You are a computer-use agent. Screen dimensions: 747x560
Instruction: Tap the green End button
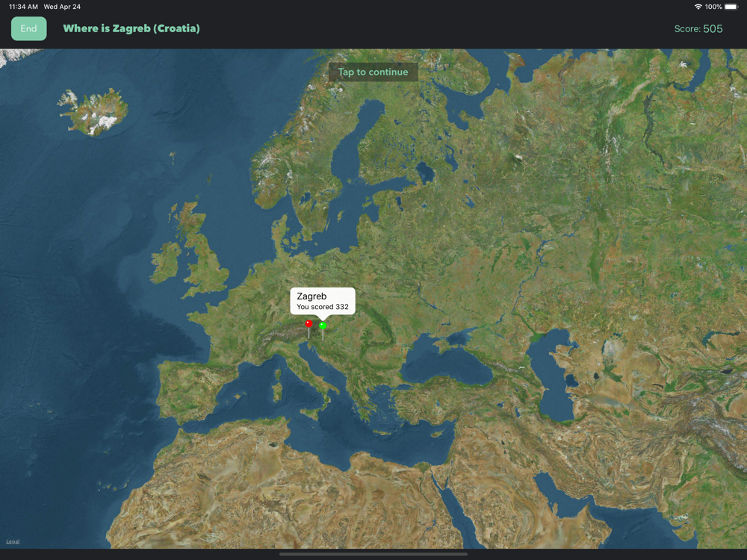(x=28, y=28)
